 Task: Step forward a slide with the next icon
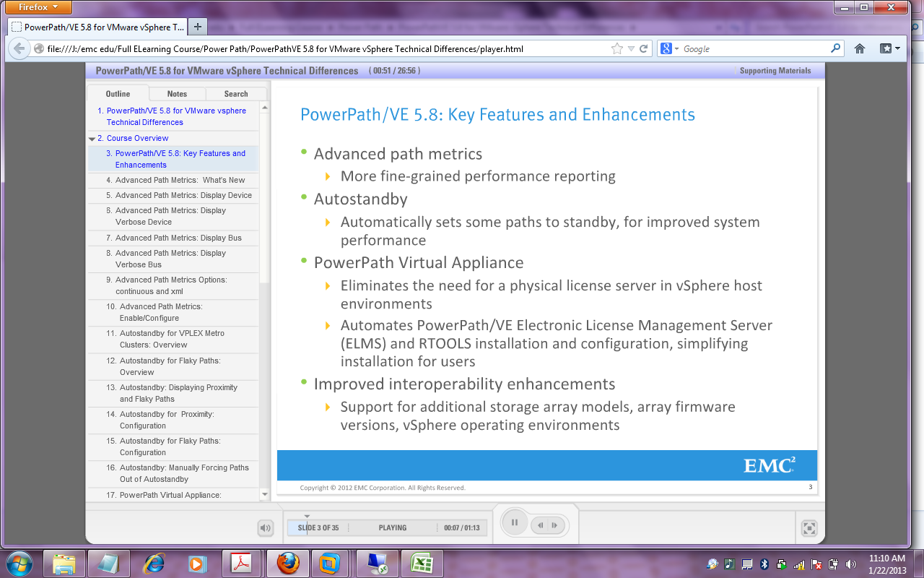553,525
